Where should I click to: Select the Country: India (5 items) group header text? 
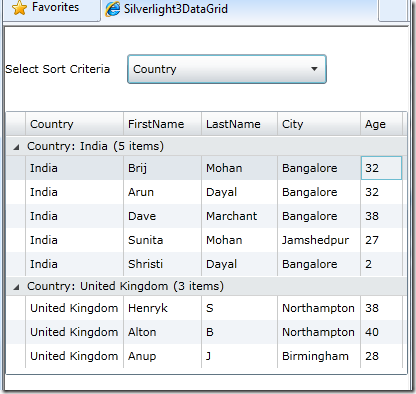(95, 146)
